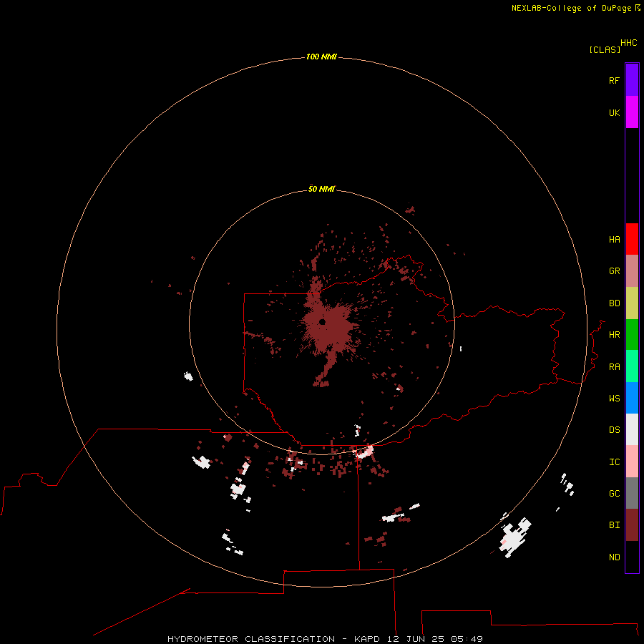Click the RF purple legend swatch

click(x=632, y=80)
